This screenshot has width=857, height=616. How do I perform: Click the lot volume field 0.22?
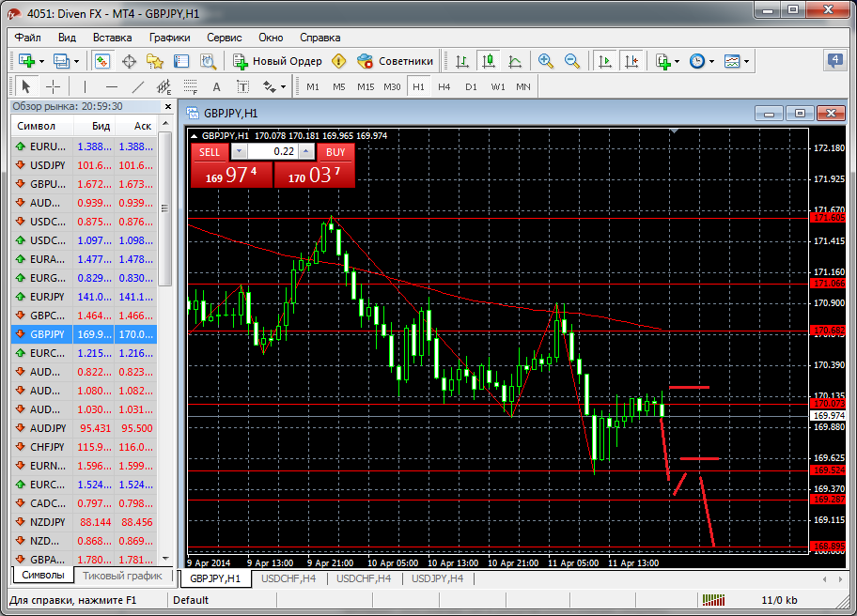(x=273, y=151)
